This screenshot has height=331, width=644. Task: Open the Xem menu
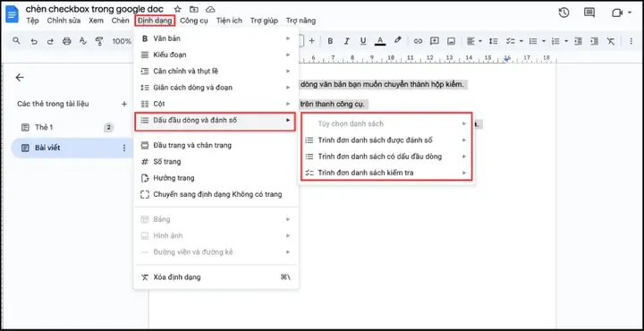96,21
